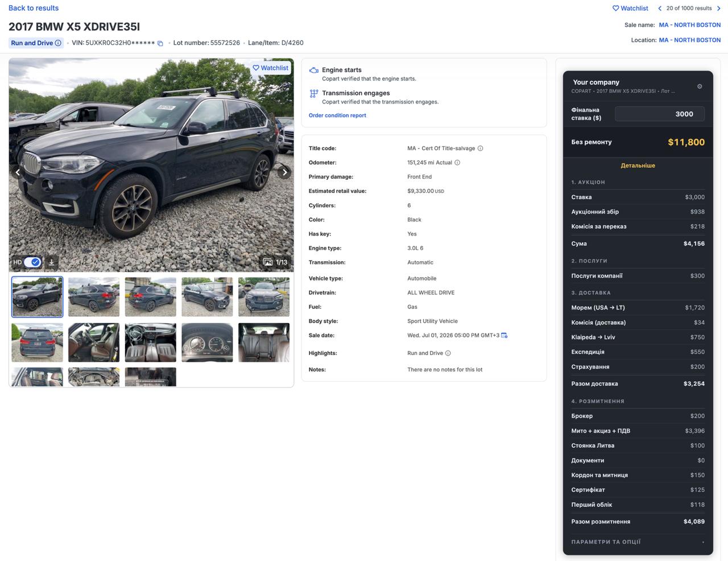The width and height of the screenshot is (728, 561).
Task: Click the Брокер $200 row
Action: pyautogui.click(x=638, y=416)
